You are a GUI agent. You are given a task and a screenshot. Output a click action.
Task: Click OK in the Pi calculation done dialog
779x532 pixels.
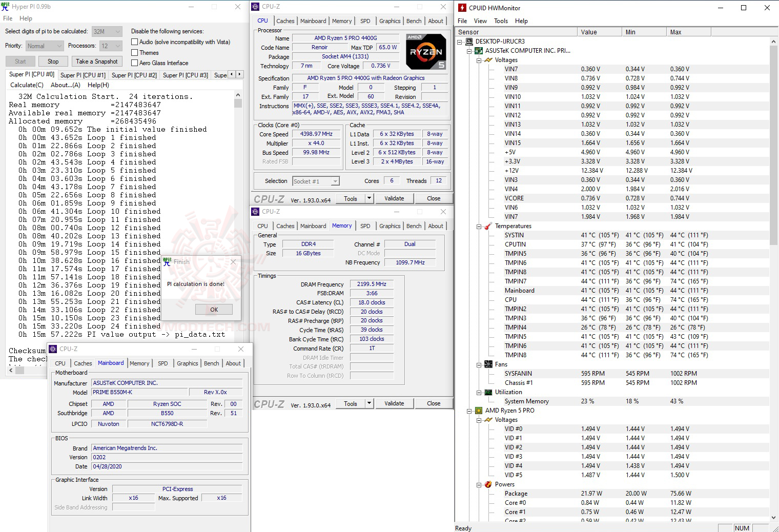click(x=214, y=309)
